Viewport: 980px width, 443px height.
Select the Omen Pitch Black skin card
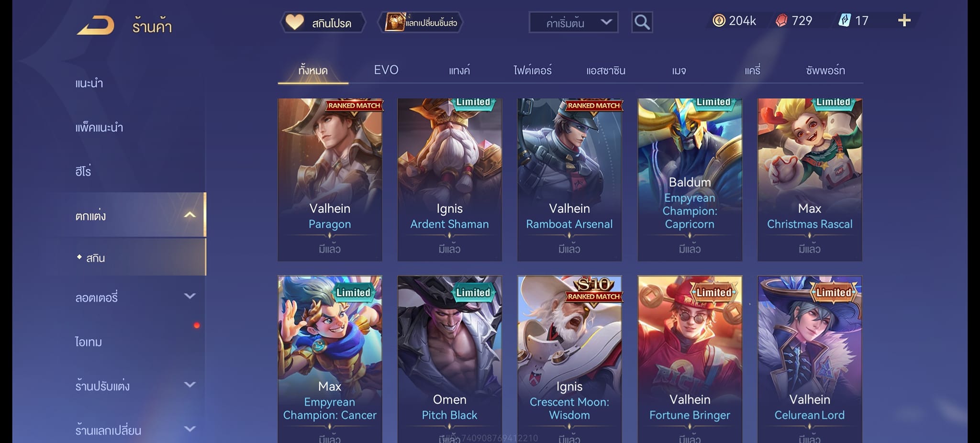click(449, 359)
